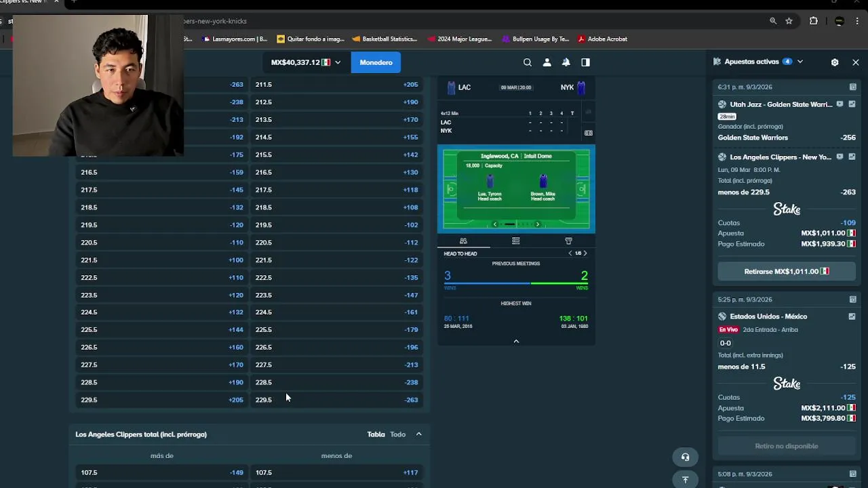Click the statistics bars icon beside the scoreboard
This screenshot has height=488, width=868.
tap(588, 112)
